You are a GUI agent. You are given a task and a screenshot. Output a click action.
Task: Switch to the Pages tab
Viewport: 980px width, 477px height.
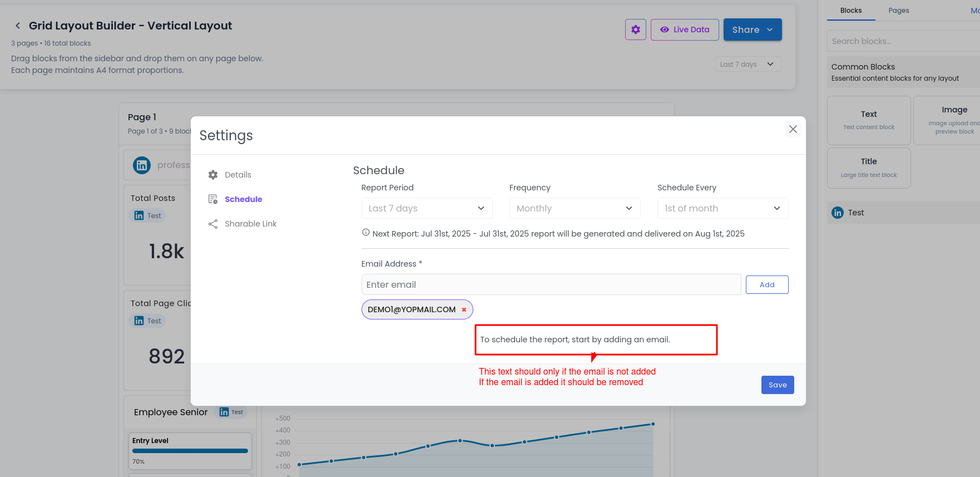(899, 11)
